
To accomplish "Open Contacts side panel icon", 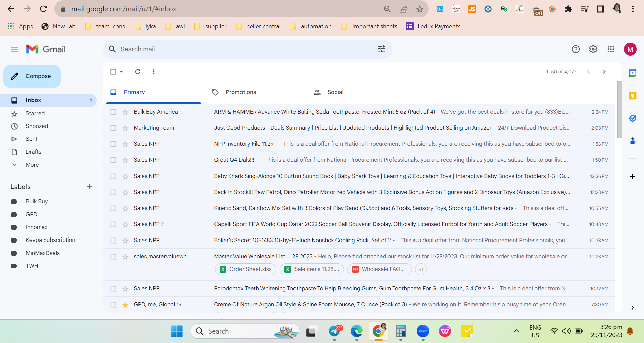I will (633, 141).
